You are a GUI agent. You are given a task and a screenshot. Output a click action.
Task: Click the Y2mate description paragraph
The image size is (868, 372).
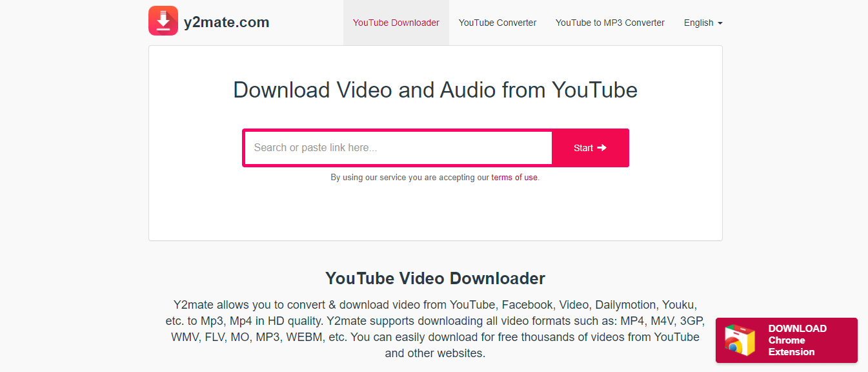(x=435, y=329)
